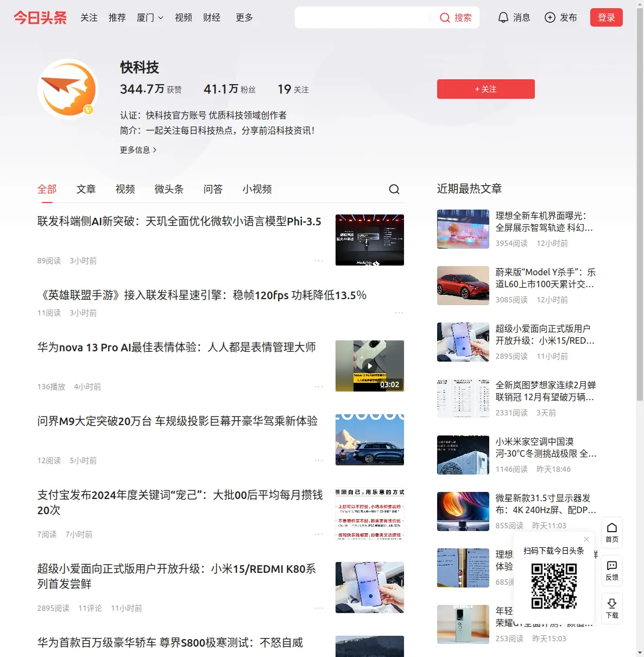Expand the 厦门 city dropdown
The height and width of the screenshot is (657, 644).
click(150, 17)
